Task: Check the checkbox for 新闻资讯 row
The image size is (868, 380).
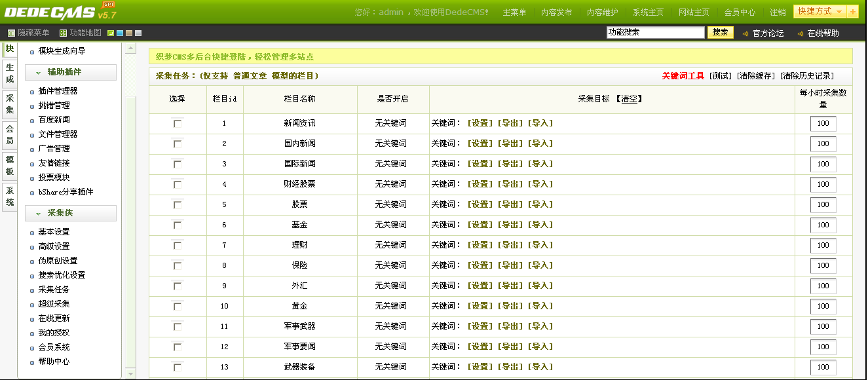Action: 177,123
